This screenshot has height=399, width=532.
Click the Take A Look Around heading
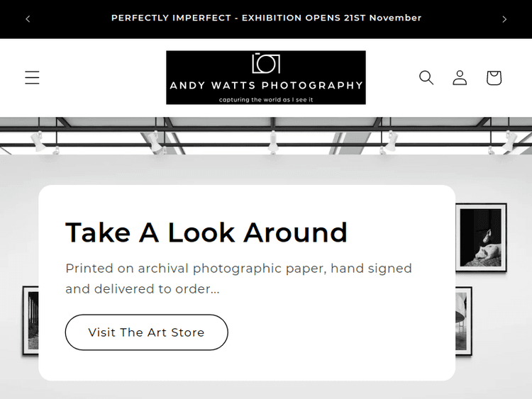click(x=206, y=232)
